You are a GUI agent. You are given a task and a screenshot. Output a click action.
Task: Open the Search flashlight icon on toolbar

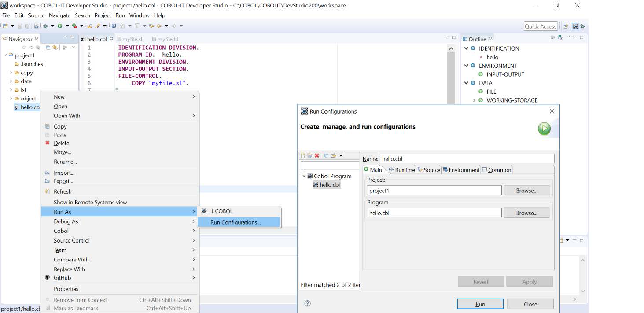(x=98, y=26)
